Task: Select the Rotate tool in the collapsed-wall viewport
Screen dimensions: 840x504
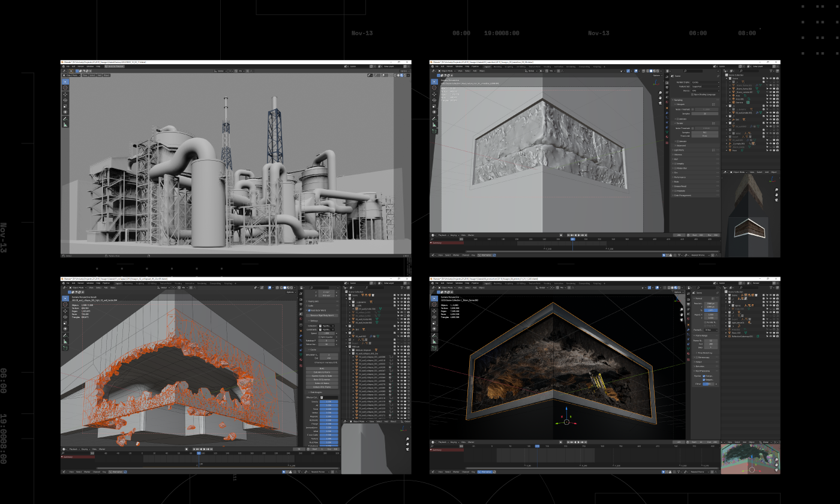Action: coord(65,318)
